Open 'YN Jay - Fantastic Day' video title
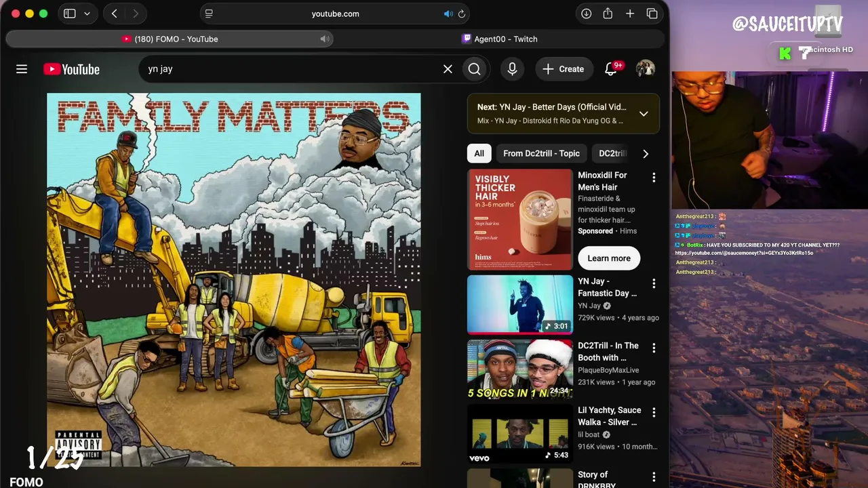This screenshot has height=488, width=868. pyautogui.click(x=608, y=287)
